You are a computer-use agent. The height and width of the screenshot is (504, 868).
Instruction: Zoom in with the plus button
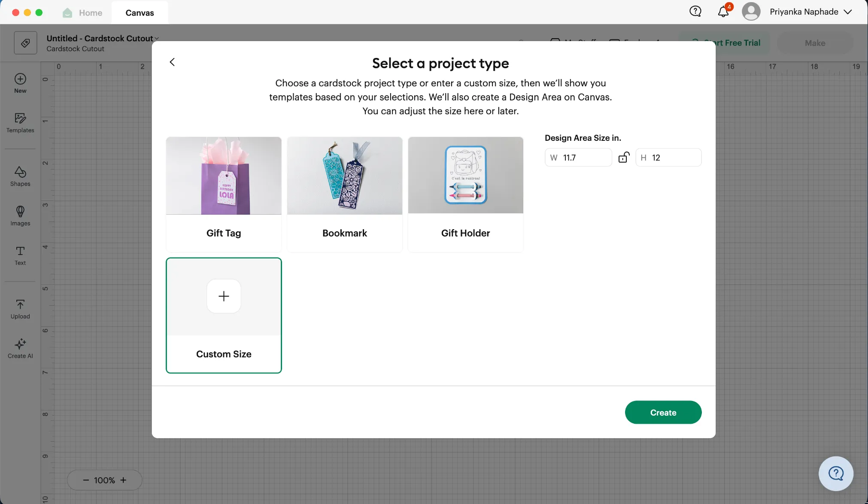coord(123,480)
